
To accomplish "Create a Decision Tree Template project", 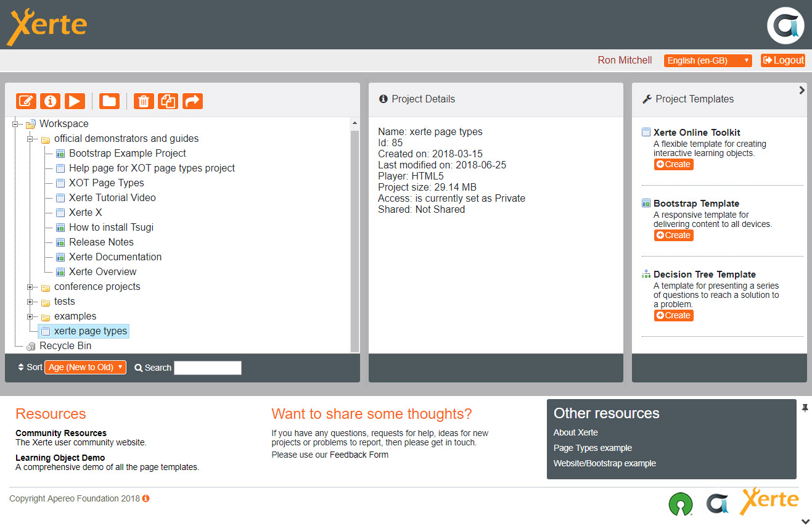I will 673,315.
